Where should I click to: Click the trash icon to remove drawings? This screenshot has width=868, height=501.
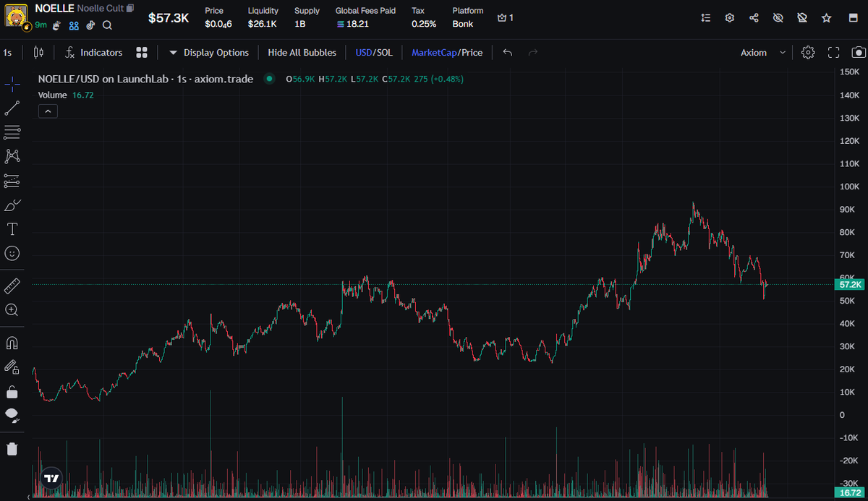pyautogui.click(x=12, y=449)
